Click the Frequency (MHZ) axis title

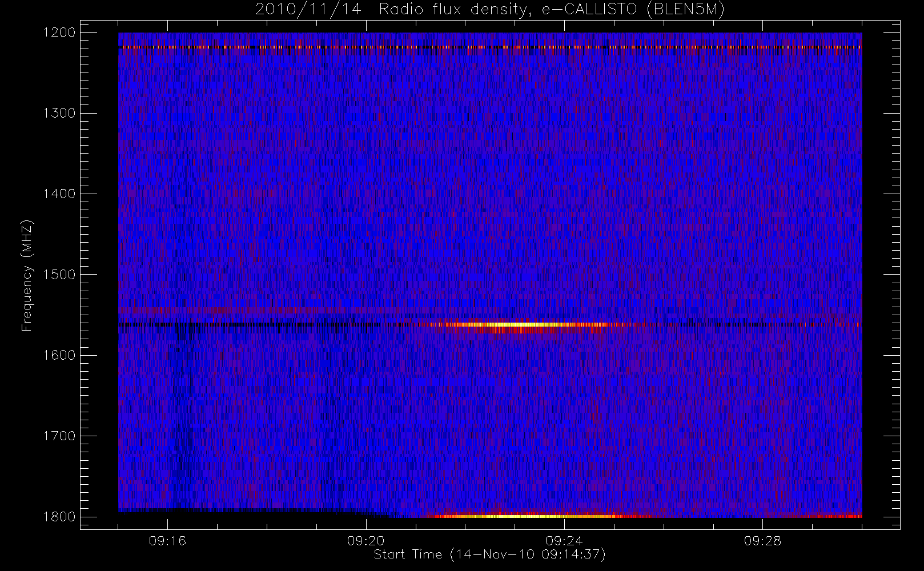click(x=27, y=275)
